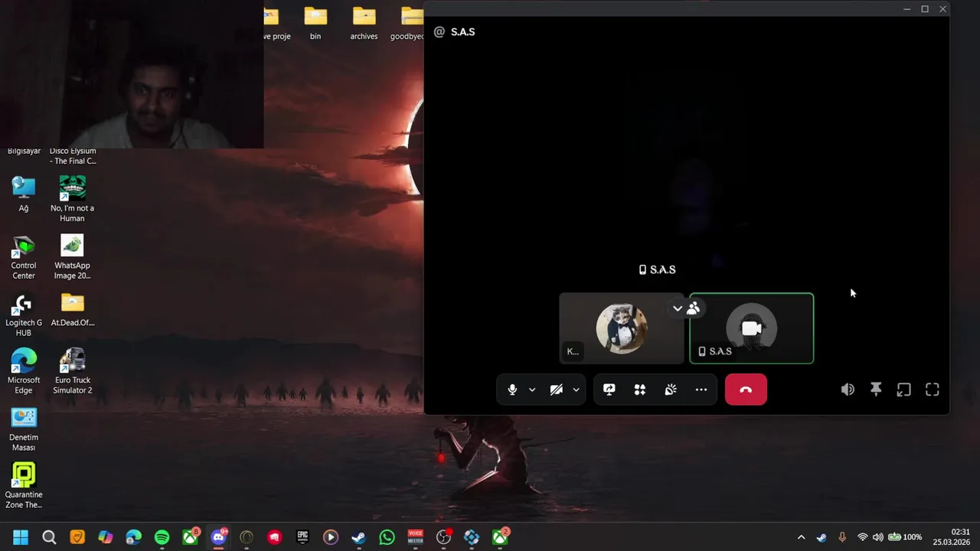The height and width of the screenshot is (551, 980).
Task: Open Copilot from the taskbar
Action: click(106, 537)
